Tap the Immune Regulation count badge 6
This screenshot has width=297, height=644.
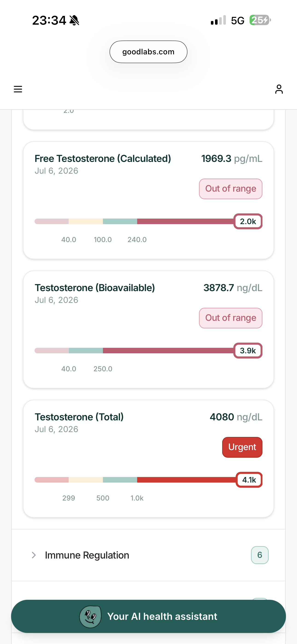[259, 555]
